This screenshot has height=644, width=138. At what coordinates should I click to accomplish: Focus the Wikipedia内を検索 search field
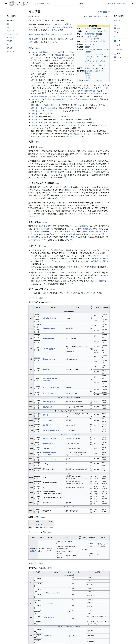tap(55, 4)
